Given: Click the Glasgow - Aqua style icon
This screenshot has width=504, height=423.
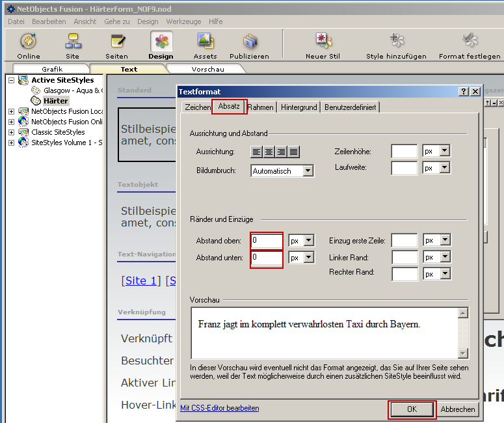Looking at the screenshot, I should [36, 90].
